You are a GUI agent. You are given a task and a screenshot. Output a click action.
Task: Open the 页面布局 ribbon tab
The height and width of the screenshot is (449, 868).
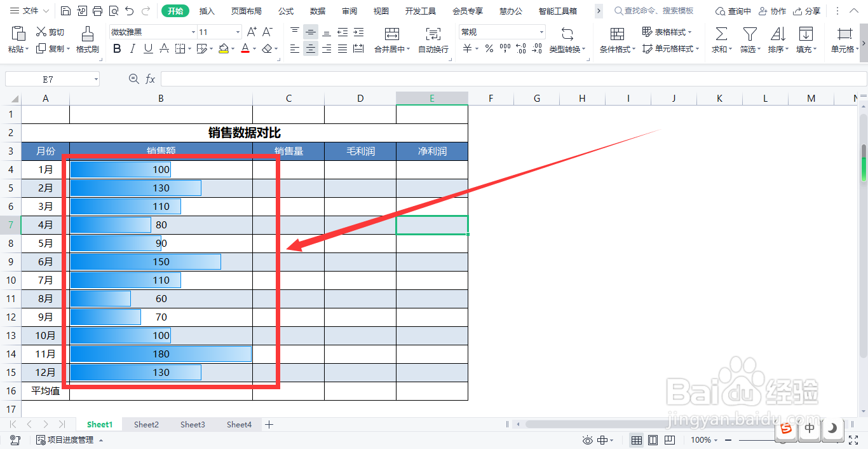247,11
